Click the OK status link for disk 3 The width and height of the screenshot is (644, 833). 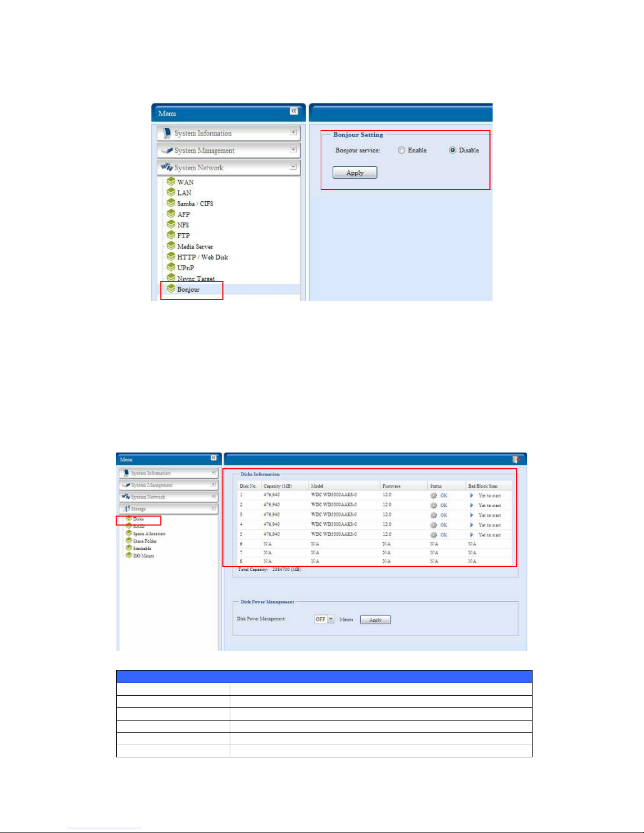click(x=444, y=515)
